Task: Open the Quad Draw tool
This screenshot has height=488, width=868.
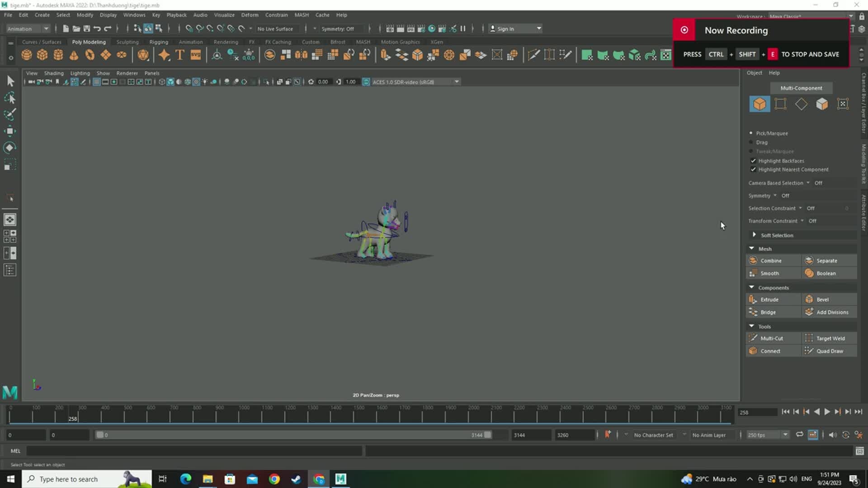Action: 830,351
